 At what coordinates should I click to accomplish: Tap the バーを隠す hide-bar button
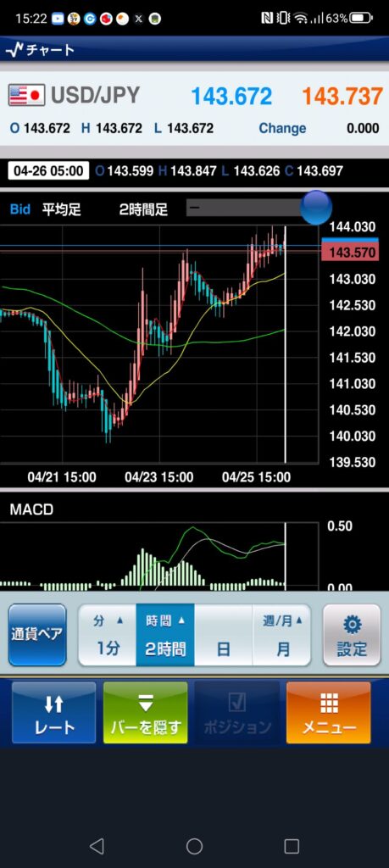[146, 712]
